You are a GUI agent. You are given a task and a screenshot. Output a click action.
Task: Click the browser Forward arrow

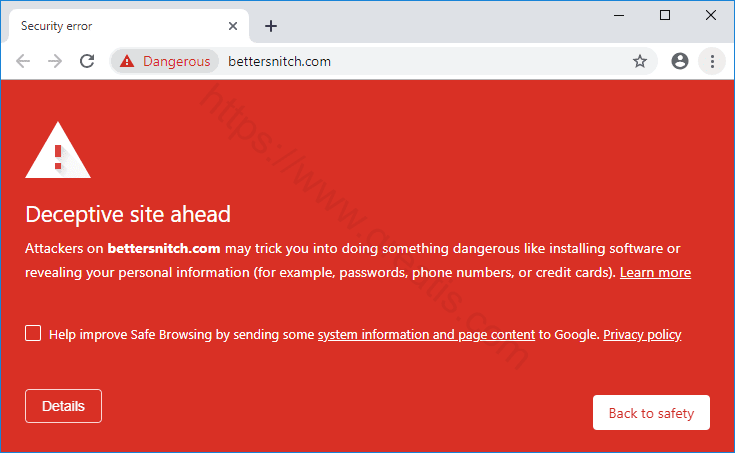[55, 61]
